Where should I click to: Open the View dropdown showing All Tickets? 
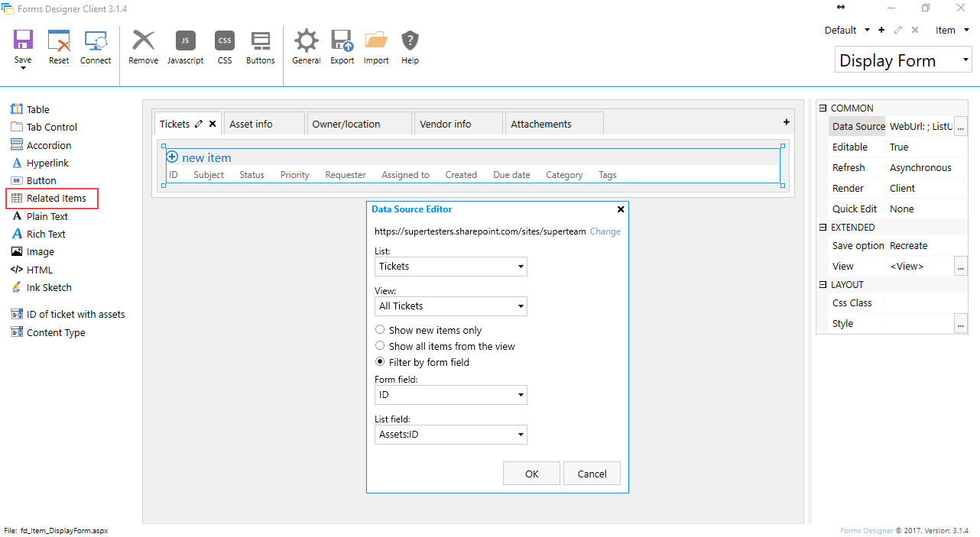[x=451, y=306]
